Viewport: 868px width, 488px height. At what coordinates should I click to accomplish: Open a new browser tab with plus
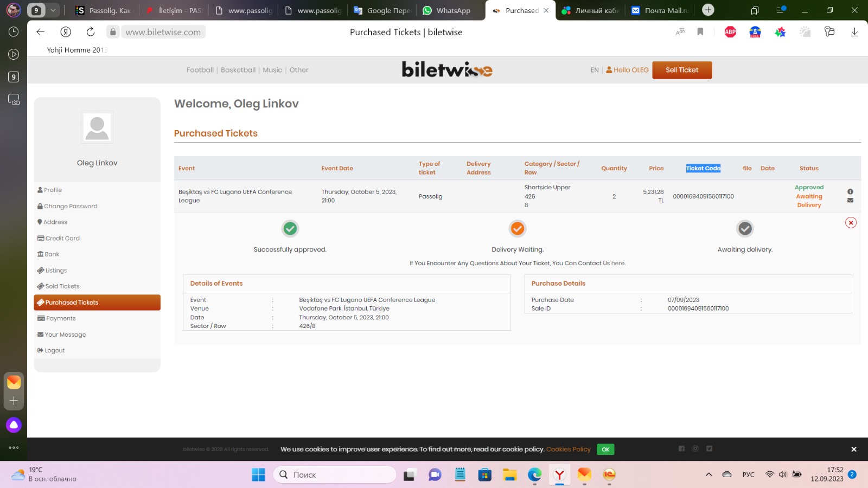coord(708,10)
